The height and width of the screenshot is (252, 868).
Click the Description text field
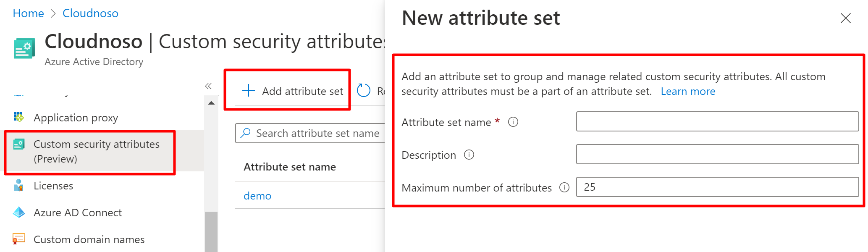click(717, 155)
